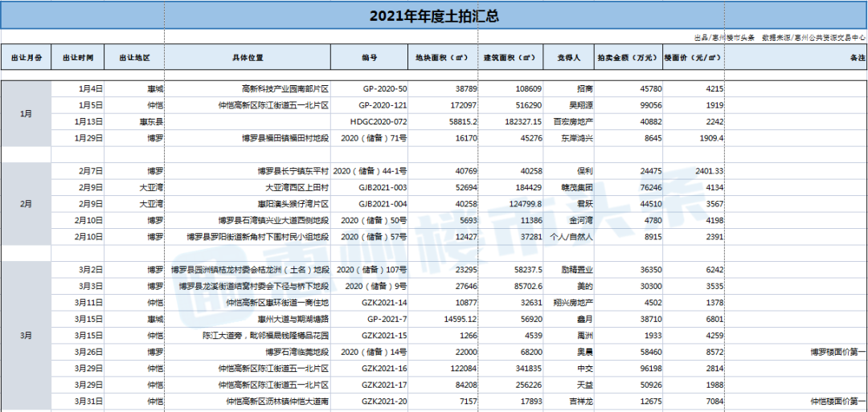The width and height of the screenshot is (868, 412).
Task: Click code cell GP-2021-7
Action: 370,319
